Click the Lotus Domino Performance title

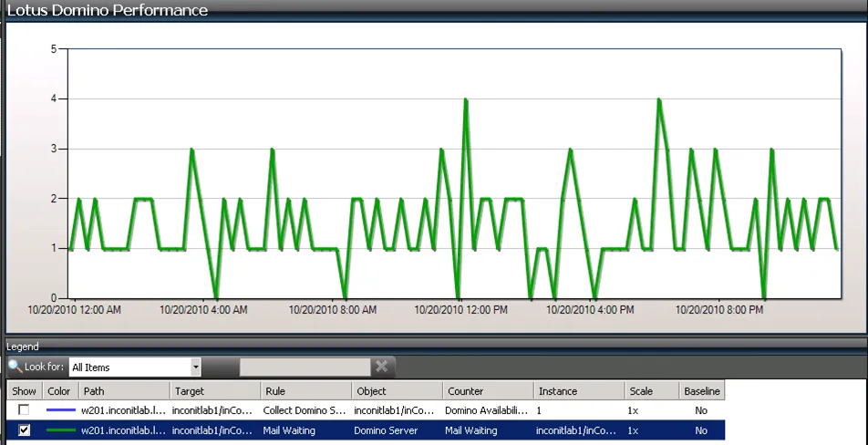point(108,10)
